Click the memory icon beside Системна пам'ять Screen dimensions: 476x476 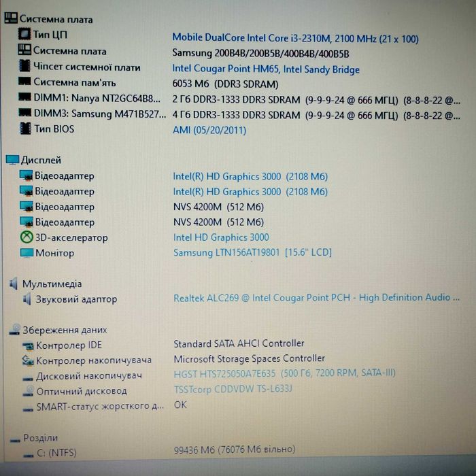point(24,81)
